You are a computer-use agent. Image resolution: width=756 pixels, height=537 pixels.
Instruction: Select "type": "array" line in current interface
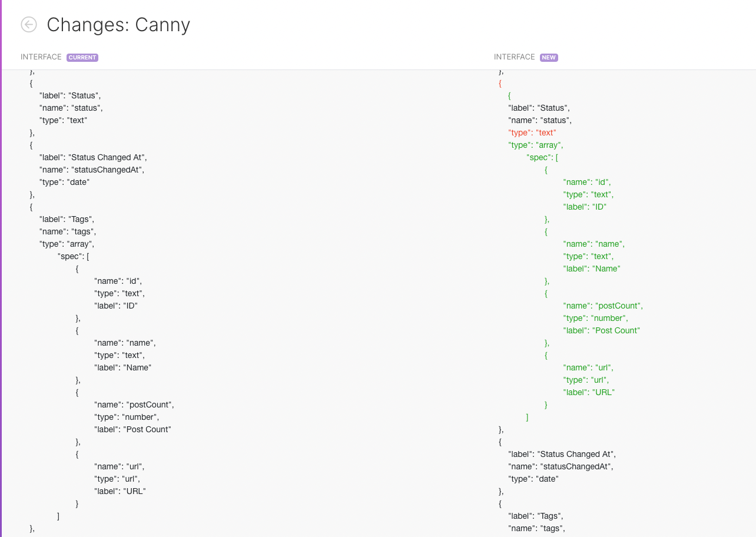point(67,244)
